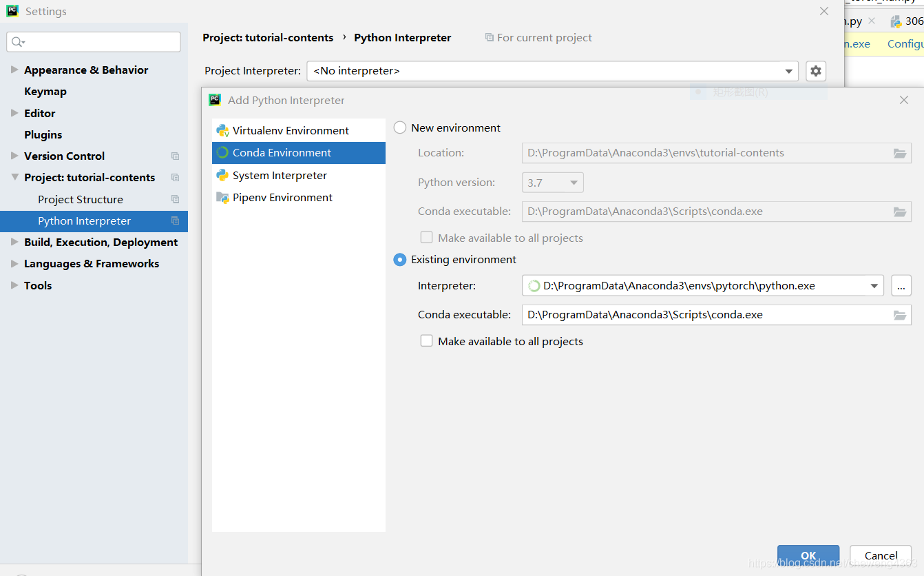
Task: Expand Appearance & Behavior settings
Action: coord(14,70)
